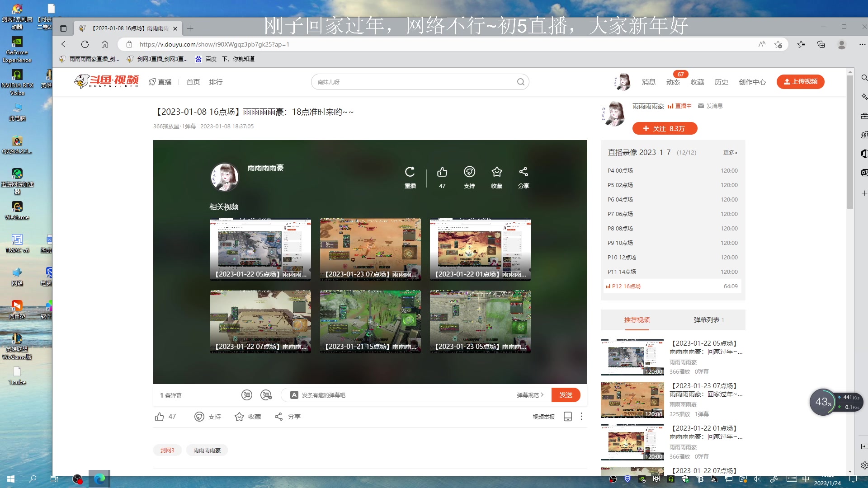Open the tab actions menu icon
The image size is (868, 488).
63,28
